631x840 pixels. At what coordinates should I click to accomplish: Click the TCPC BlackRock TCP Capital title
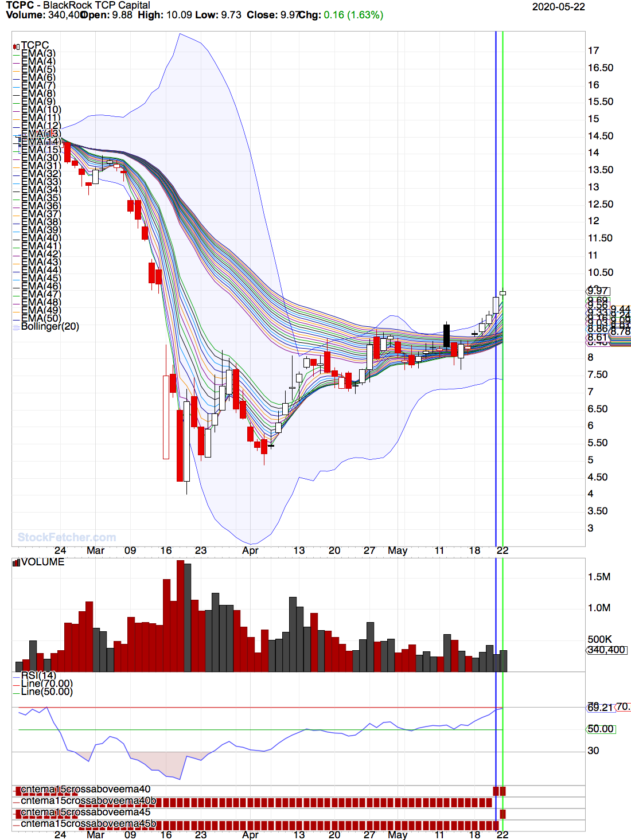click(78, 5)
